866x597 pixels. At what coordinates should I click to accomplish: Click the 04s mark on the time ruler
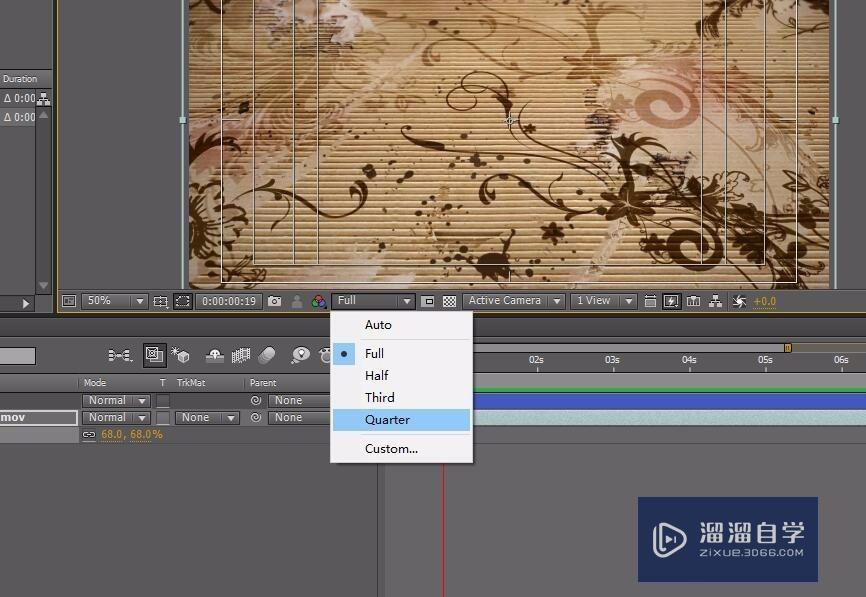(x=689, y=360)
